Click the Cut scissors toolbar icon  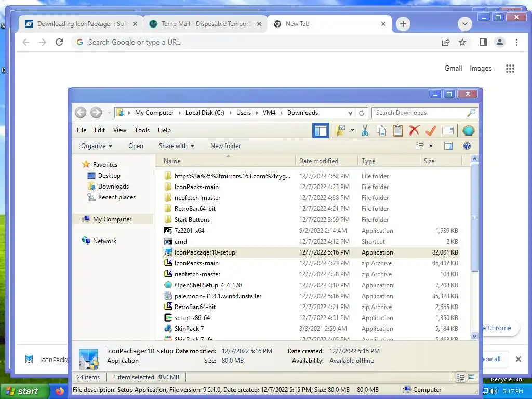click(x=365, y=130)
